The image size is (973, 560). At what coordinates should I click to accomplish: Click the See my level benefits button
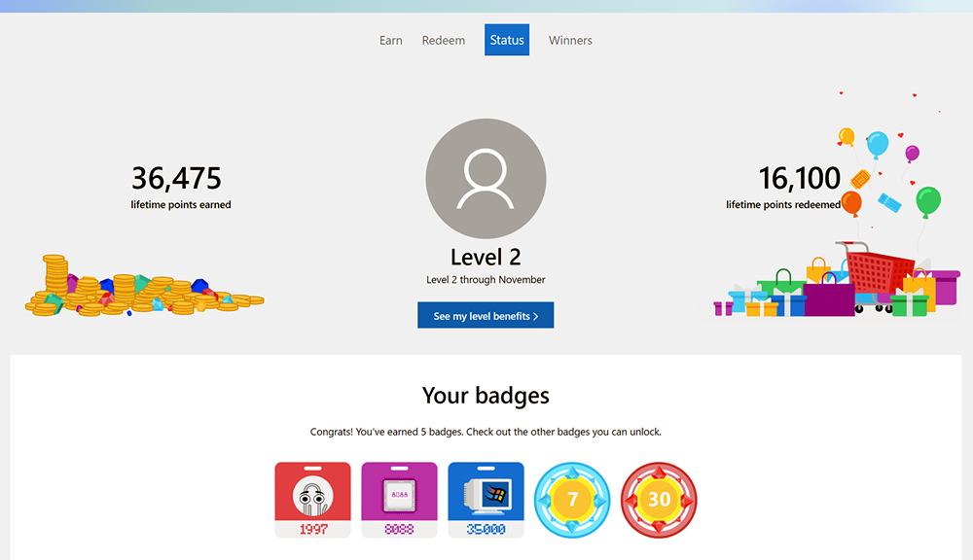(x=486, y=316)
